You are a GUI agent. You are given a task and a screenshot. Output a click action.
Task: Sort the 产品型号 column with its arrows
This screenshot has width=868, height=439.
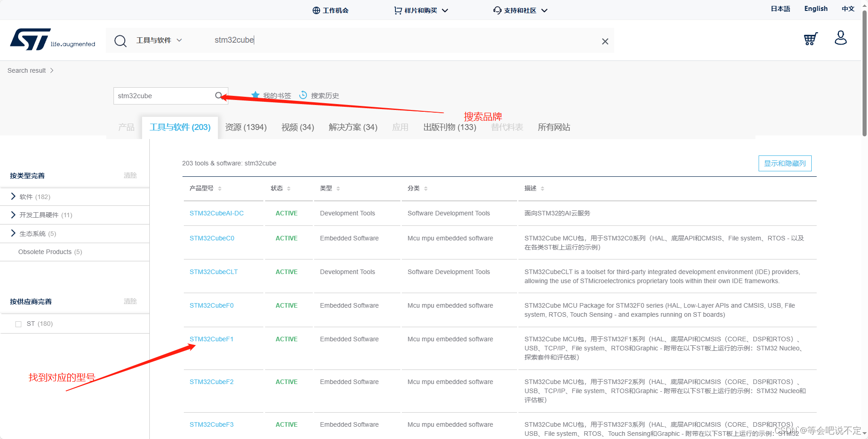[x=220, y=189]
